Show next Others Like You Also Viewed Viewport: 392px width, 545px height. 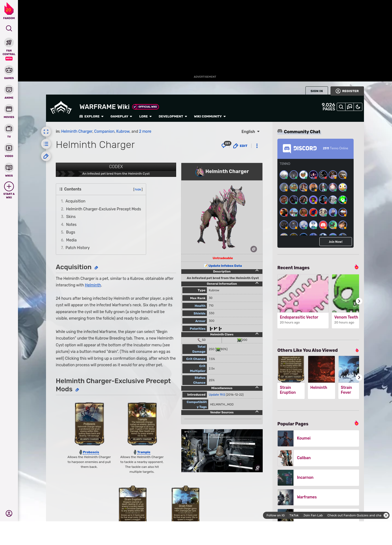pos(359,377)
